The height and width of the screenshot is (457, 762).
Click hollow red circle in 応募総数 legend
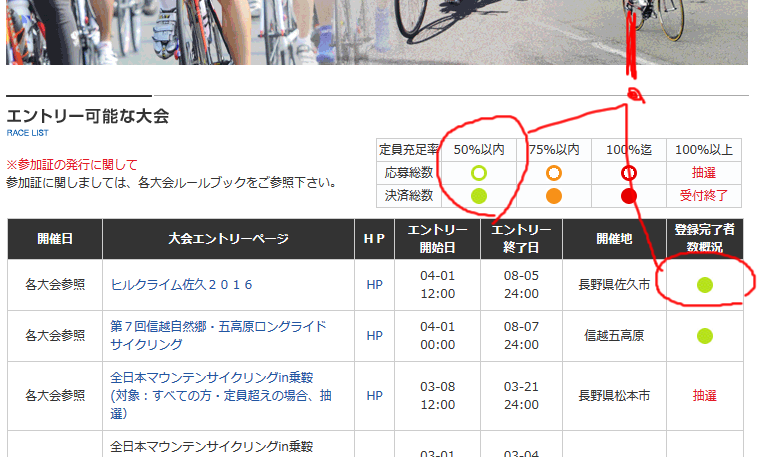[x=629, y=173]
